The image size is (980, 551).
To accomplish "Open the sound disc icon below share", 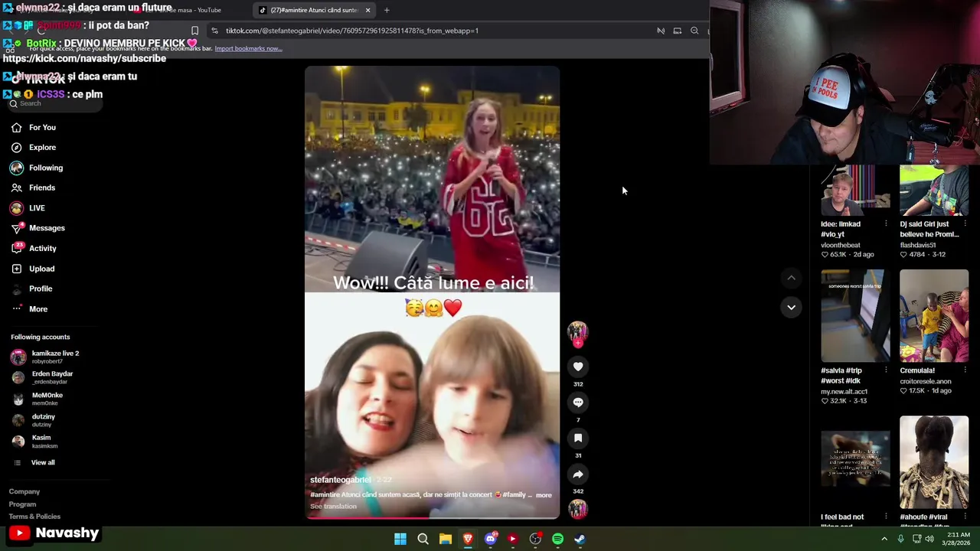I will click(x=577, y=509).
